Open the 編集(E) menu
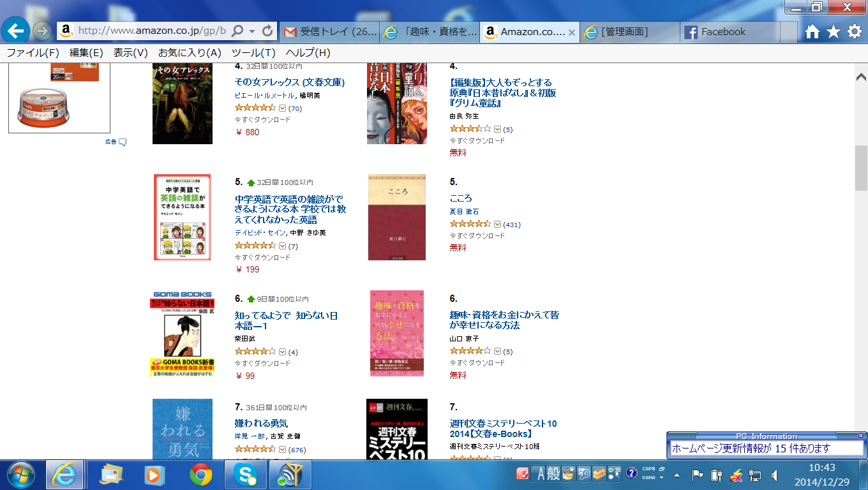The image size is (868, 490). [x=86, y=53]
